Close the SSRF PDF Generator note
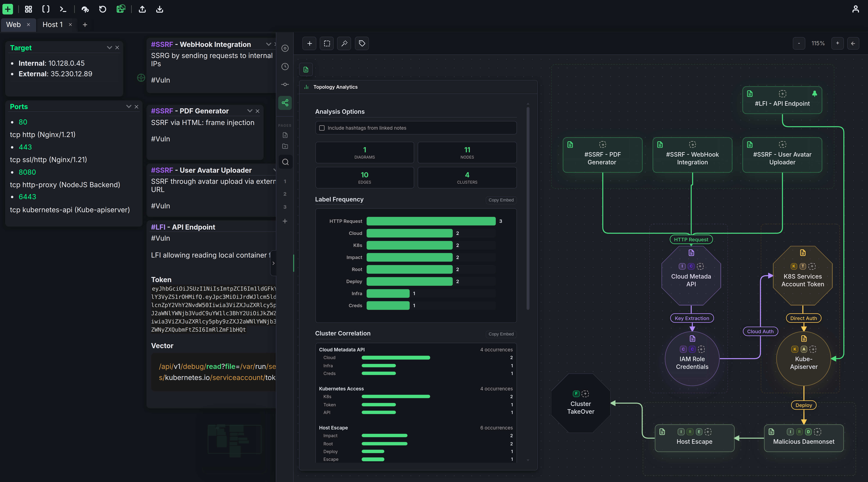The width and height of the screenshot is (868, 482). [258, 111]
